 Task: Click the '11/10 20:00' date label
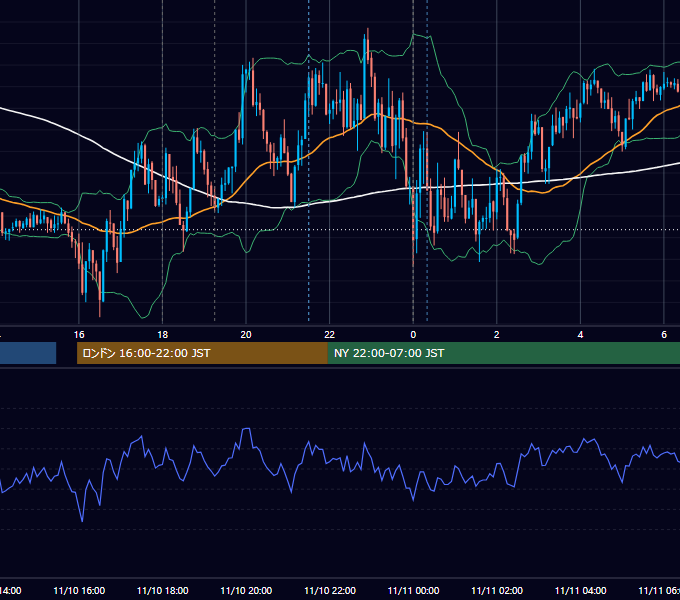tap(246, 591)
